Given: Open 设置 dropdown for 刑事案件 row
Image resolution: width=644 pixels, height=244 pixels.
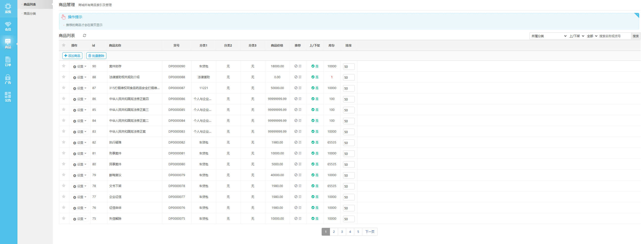Looking at the screenshot, I should pos(80,154).
